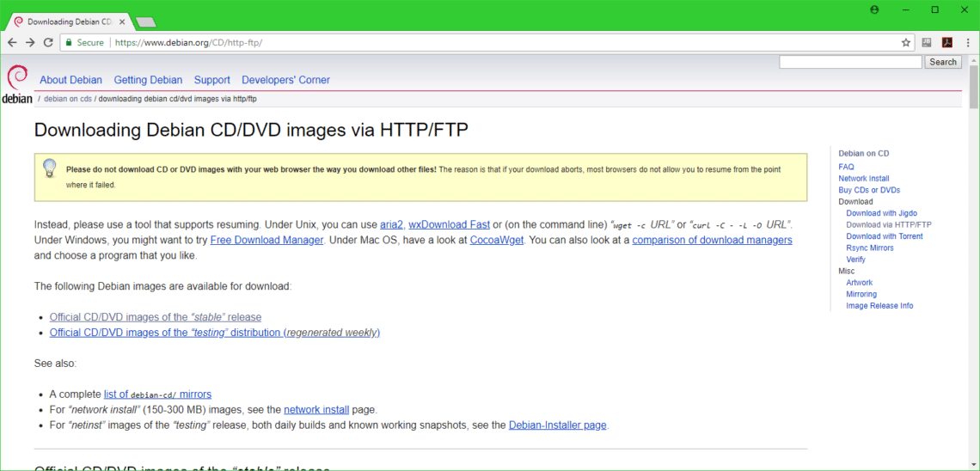Bookmark this page with the star icon

(905, 43)
